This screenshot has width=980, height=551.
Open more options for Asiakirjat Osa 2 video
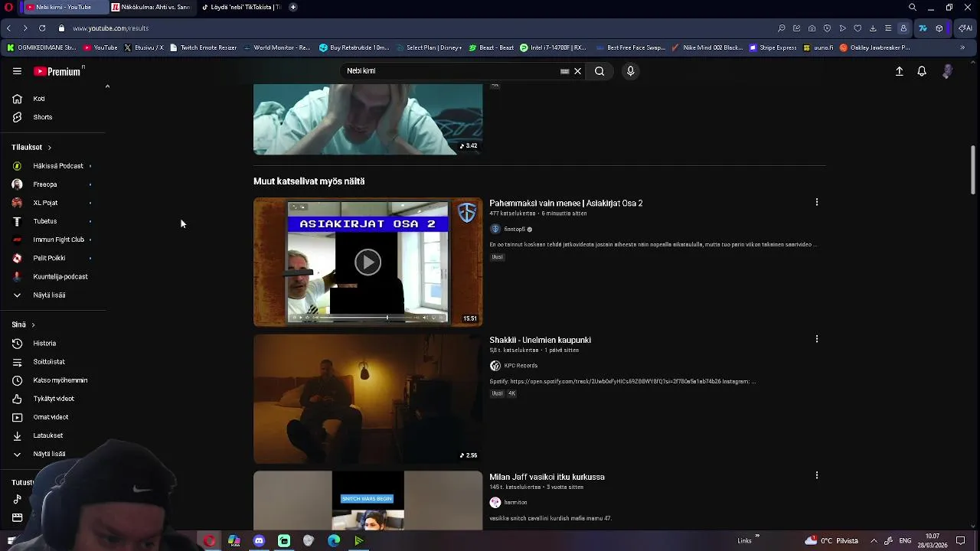[x=817, y=202]
